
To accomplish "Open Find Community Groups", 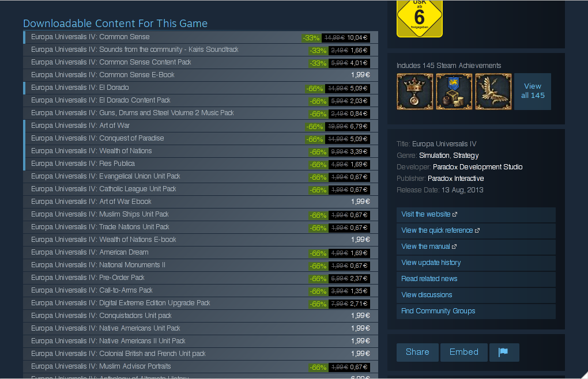I will click(x=476, y=311).
